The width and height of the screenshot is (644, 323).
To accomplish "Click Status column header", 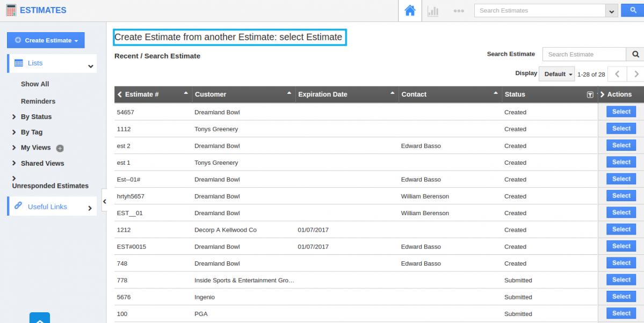I will pyautogui.click(x=515, y=94).
